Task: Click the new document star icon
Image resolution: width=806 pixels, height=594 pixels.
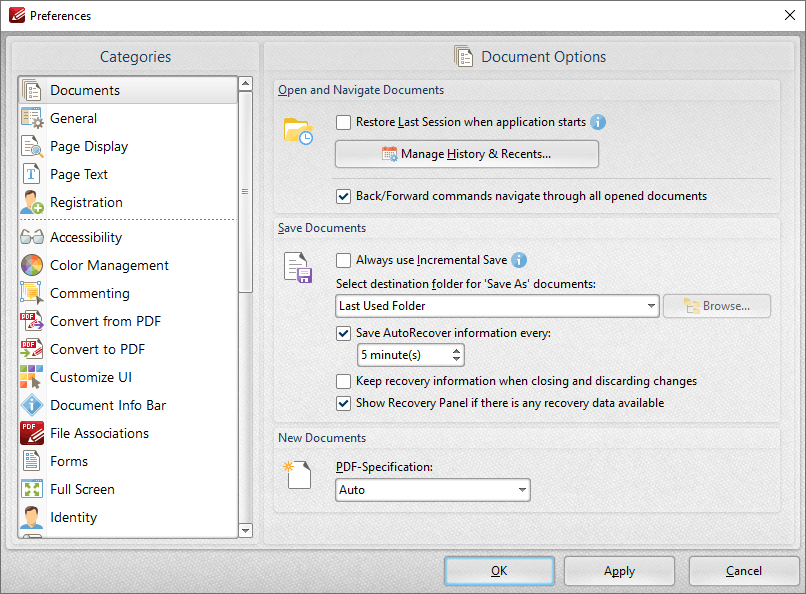Action: tap(297, 474)
